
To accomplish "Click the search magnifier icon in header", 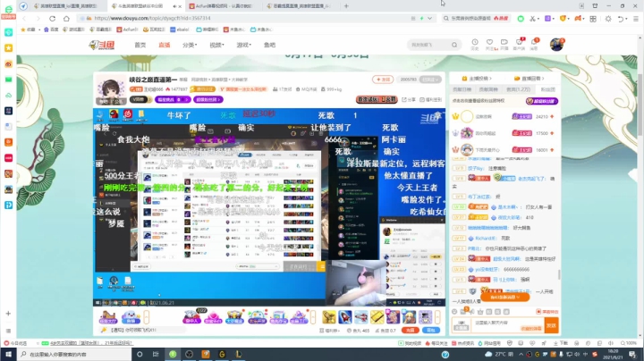I will pyautogui.click(x=454, y=45).
